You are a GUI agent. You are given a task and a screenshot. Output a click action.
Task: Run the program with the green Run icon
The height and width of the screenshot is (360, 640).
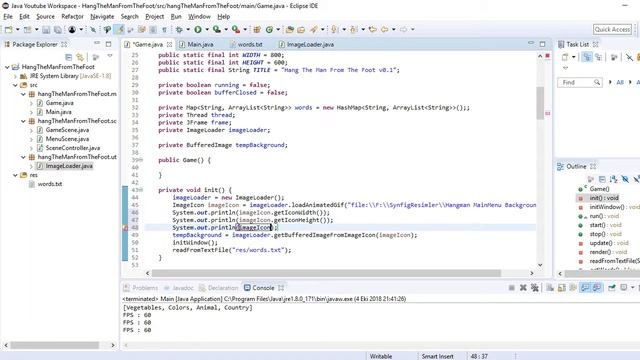tap(198, 29)
